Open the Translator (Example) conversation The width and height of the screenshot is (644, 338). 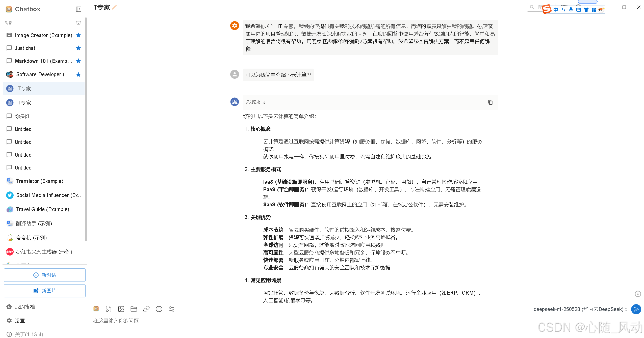click(x=40, y=181)
